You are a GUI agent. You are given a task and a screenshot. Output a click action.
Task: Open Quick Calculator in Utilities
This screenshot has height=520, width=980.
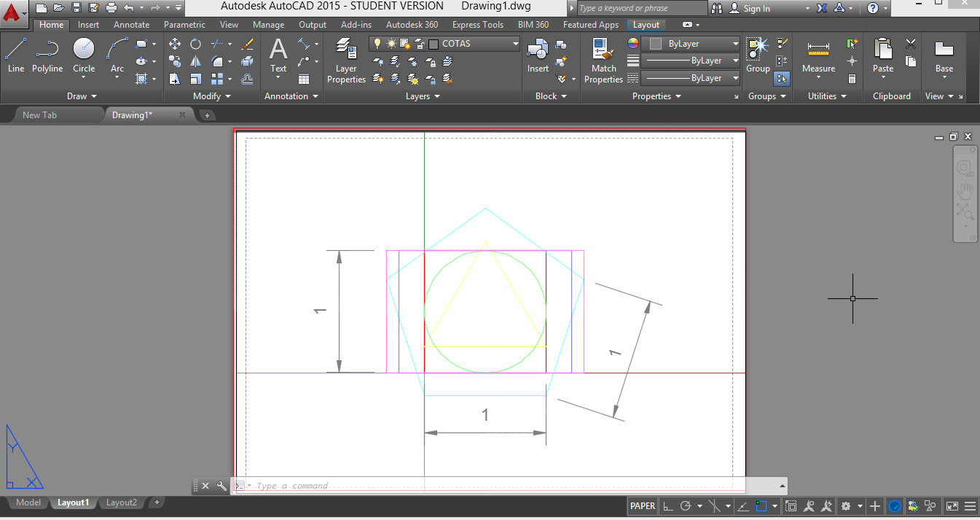click(852, 79)
